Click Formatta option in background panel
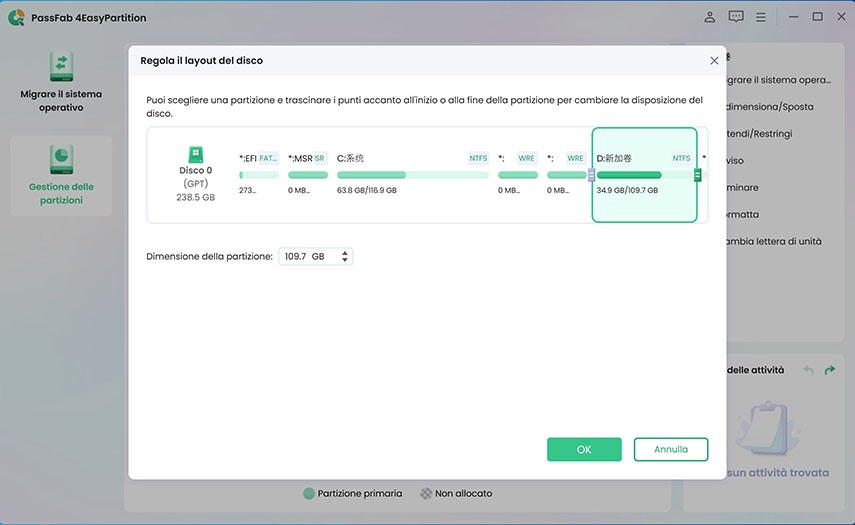The height and width of the screenshot is (525, 855). click(743, 214)
